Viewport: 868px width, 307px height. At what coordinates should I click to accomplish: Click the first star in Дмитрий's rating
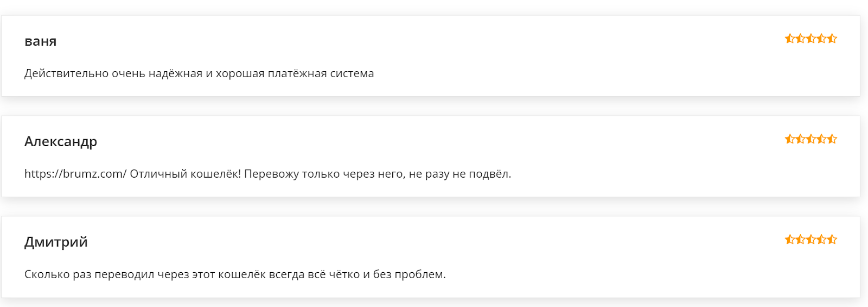790,240
